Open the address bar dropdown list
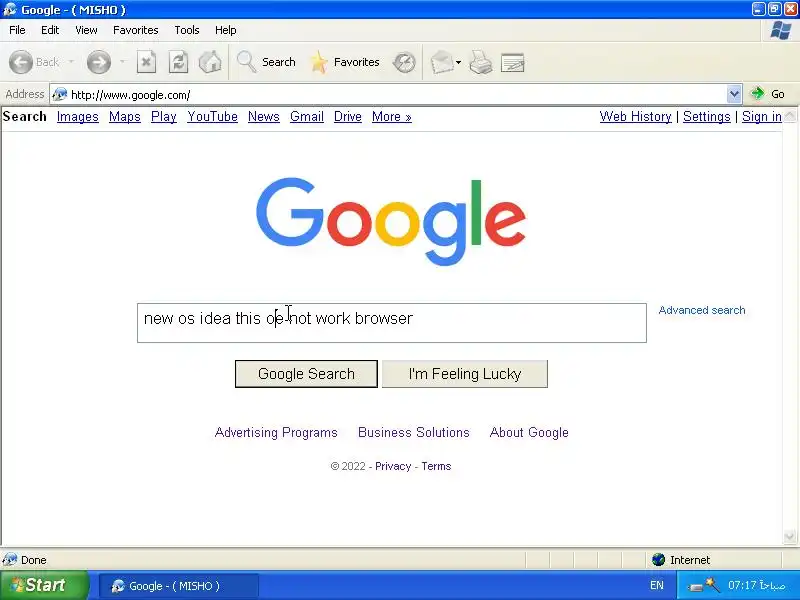800x600 pixels. [734, 94]
